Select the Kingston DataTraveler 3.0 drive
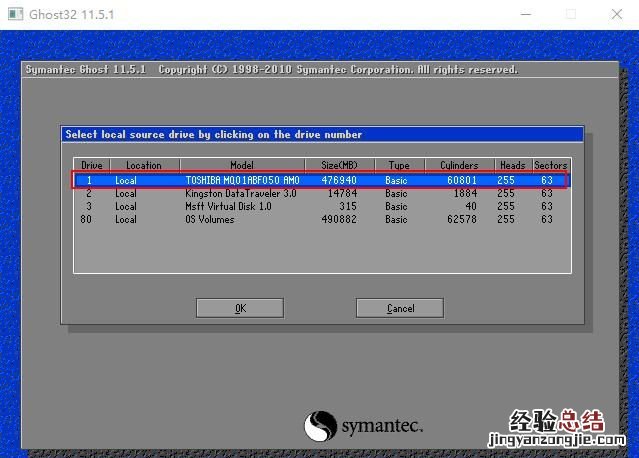This screenshot has height=458, width=639. pyautogui.click(x=240, y=194)
